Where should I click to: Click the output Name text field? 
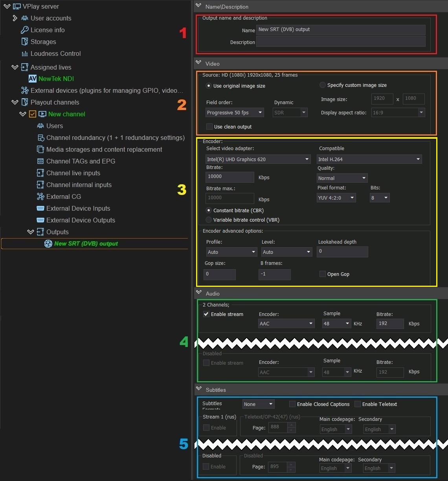click(341, 30)
